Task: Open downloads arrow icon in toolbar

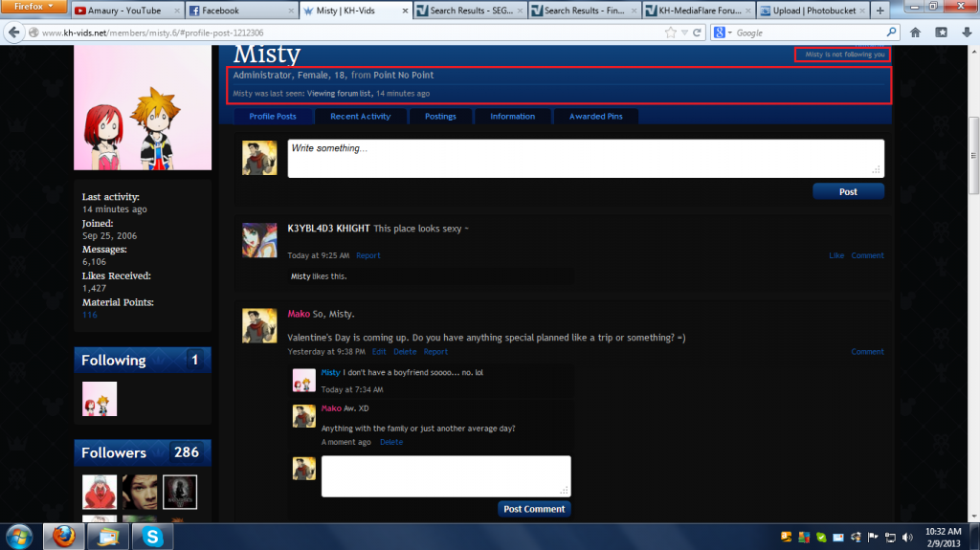Action: [x=967, y=33]
